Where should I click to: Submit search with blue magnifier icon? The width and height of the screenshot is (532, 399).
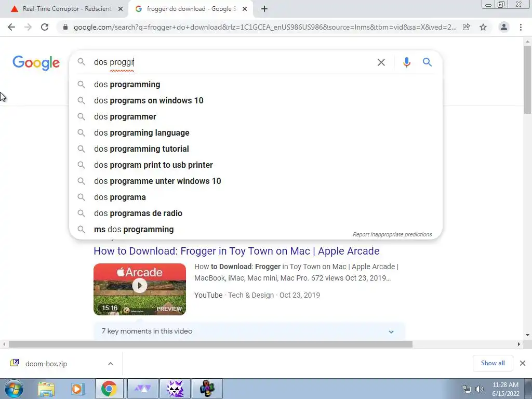427,62
